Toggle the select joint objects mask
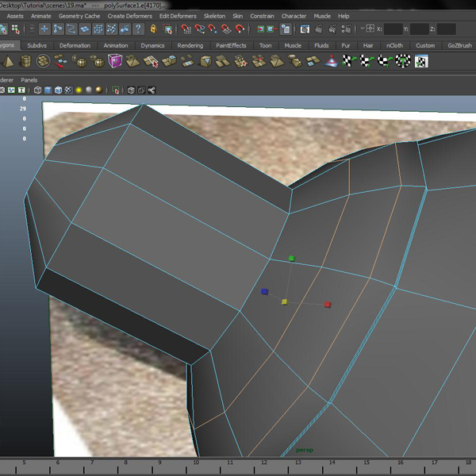 (x=58, y=29)
